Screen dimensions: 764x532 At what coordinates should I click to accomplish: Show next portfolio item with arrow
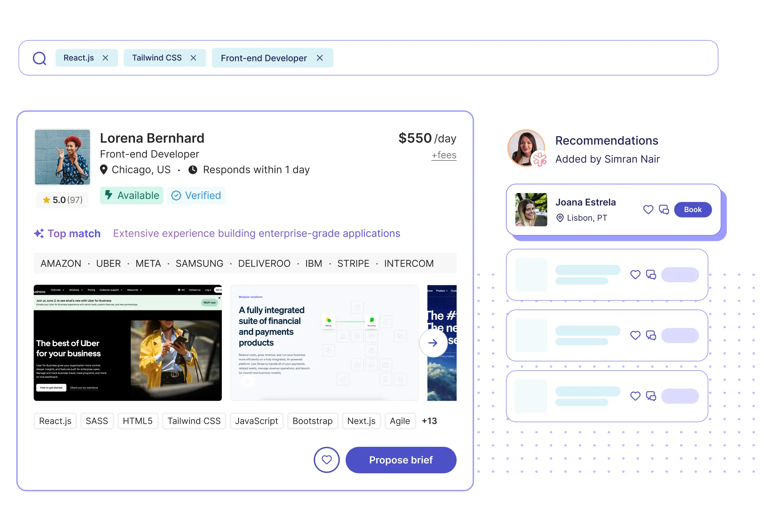(x=433, y=343)
